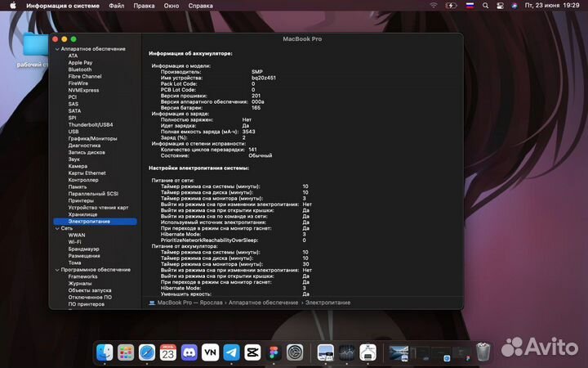Select Графика/Мониторы in the sidebar
588x368 pixels.
point(92,138)
